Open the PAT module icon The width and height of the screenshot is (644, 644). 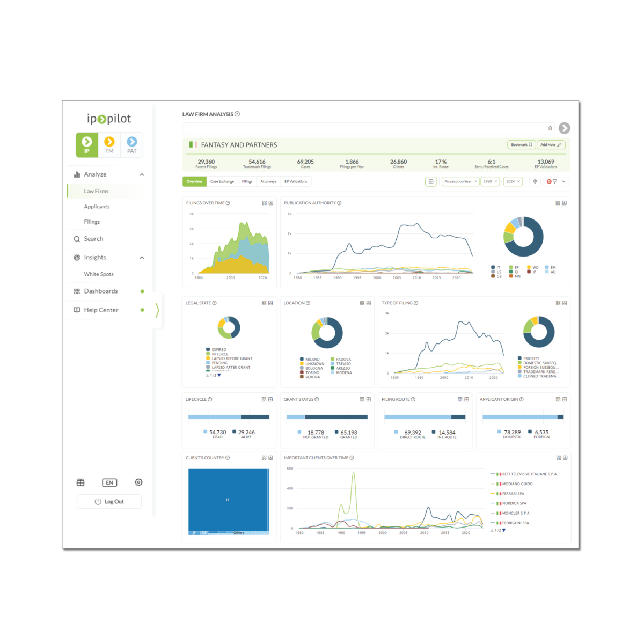coord(131,144)
